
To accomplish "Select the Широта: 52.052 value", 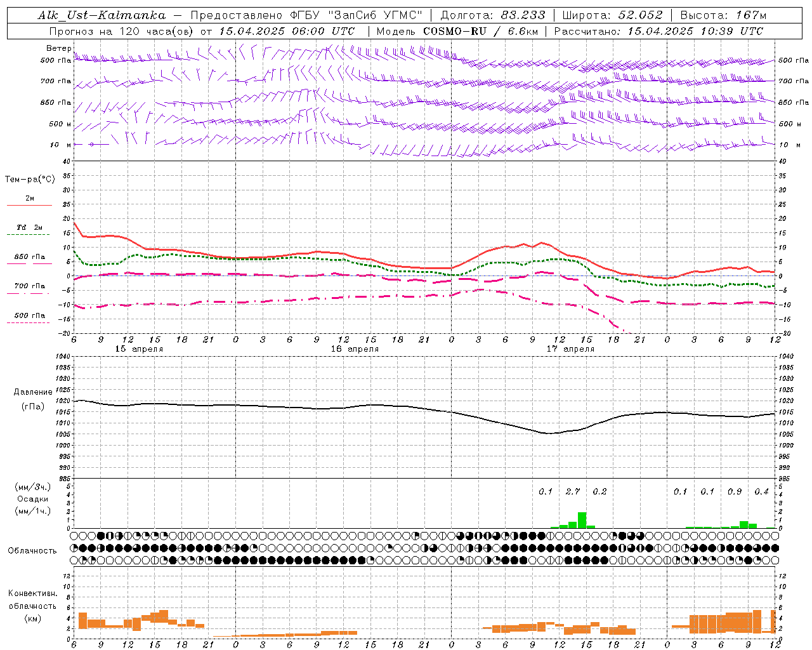I will pyautogui.click(x=613, y=15).
